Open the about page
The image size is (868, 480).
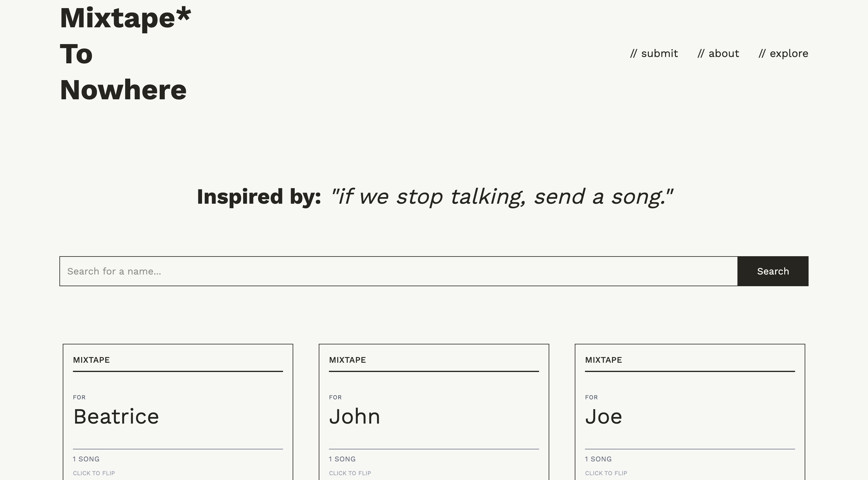[x=718, y=53]
